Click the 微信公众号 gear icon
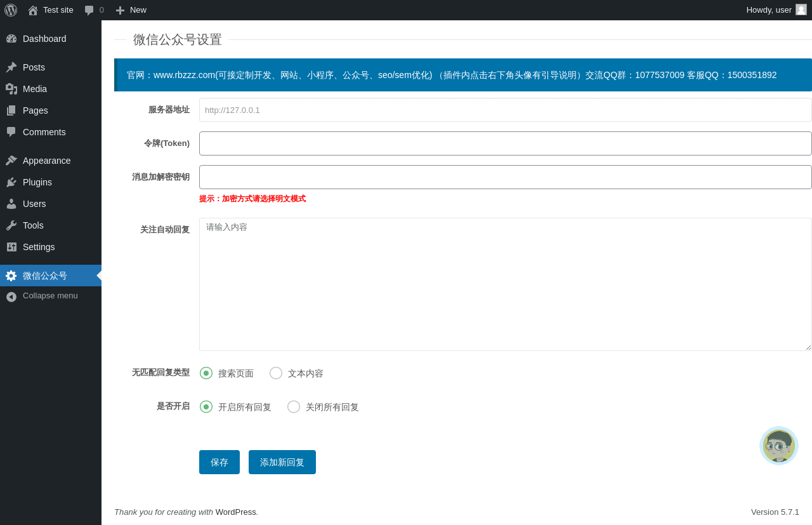Image resolution: width=812 pixels, height=525 pixels. [x=11, y=276]
